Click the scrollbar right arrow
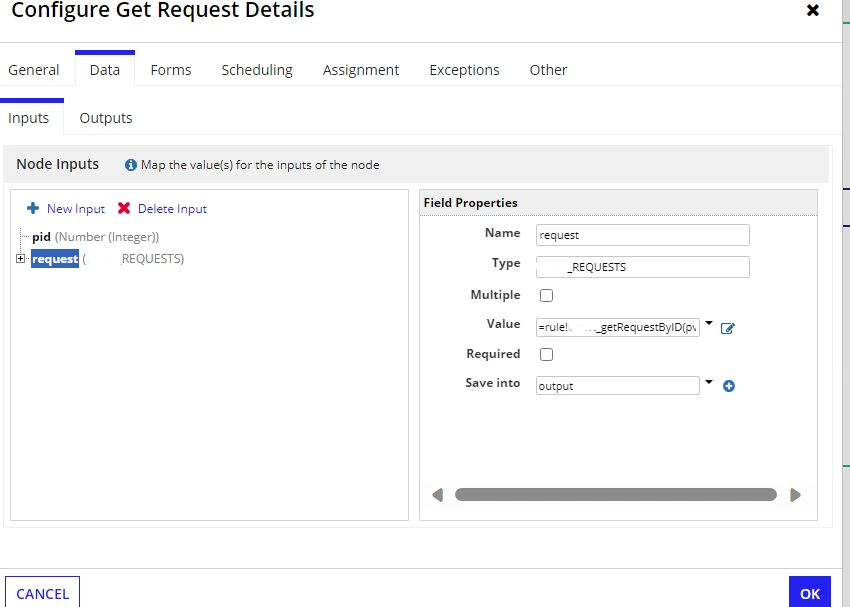The height and width of the screenshot is (607, 850). pos(795,495)
